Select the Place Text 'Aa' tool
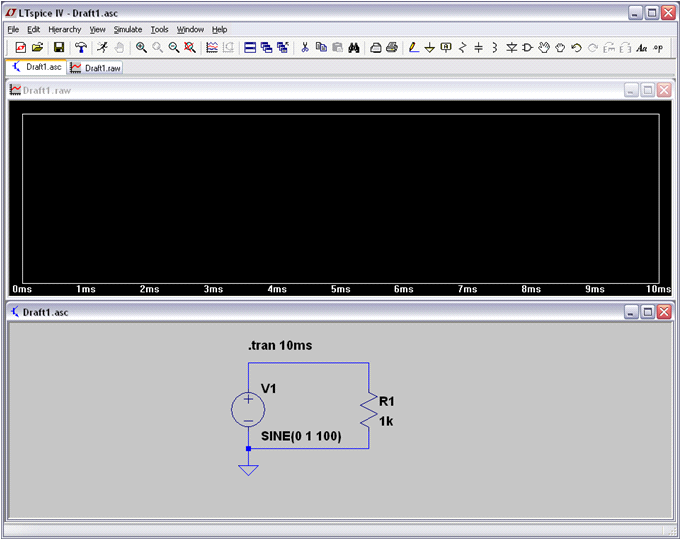The height and width of the screenshot is (540, 681). click(642, 48)
